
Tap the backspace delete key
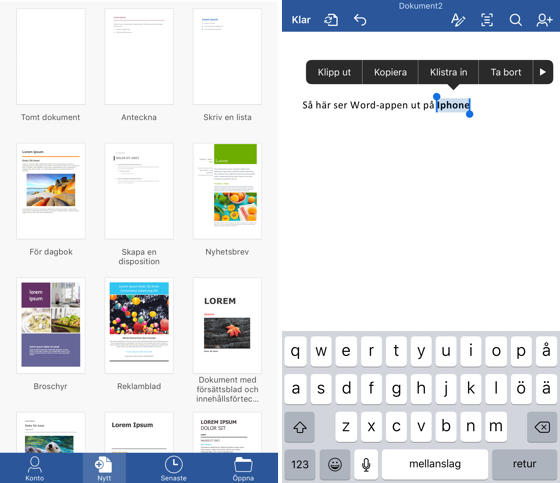click(542, 427)
